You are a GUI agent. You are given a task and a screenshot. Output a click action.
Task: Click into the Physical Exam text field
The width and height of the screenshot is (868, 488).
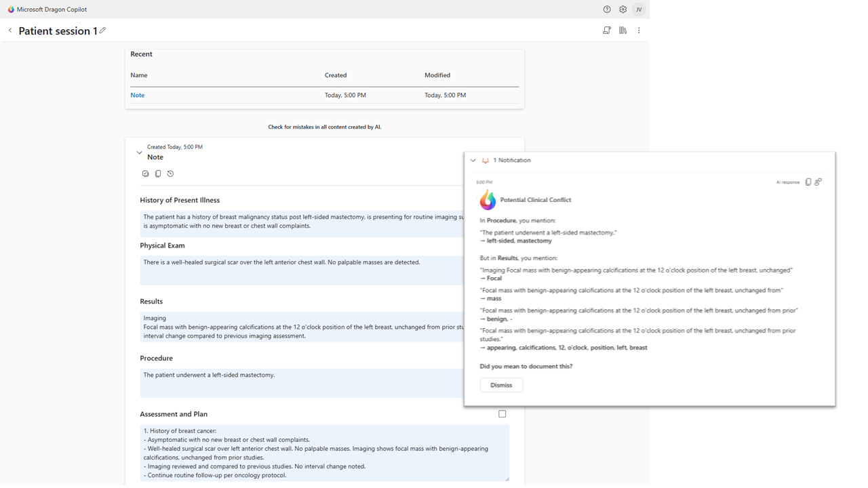tap(302, 270)
